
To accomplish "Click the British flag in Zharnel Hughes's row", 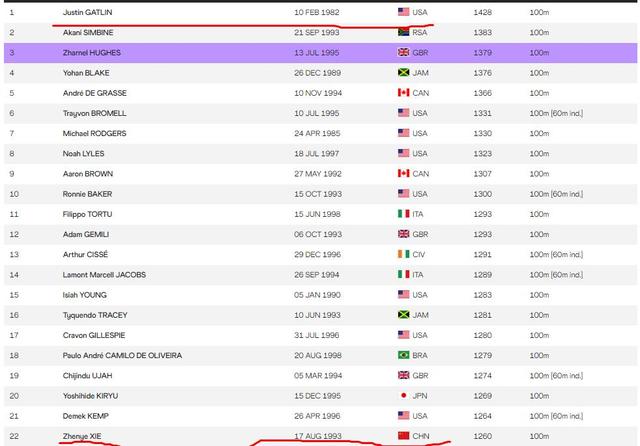I will tap(404, 52).
